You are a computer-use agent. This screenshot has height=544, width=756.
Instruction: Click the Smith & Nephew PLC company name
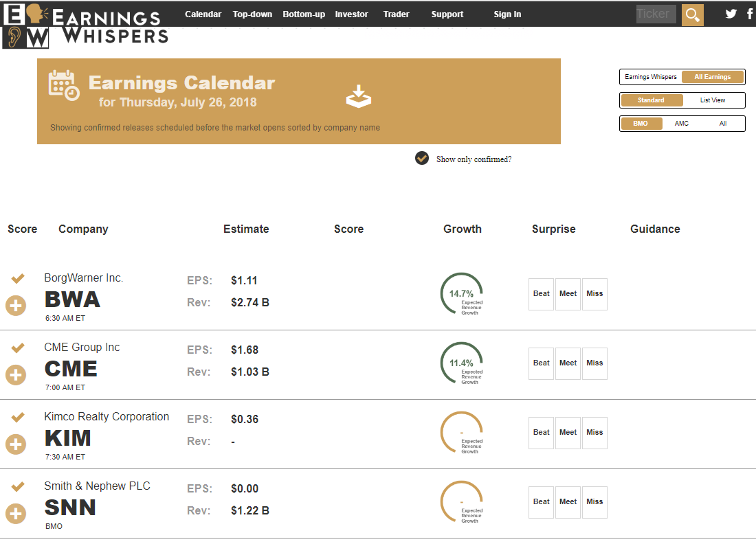point(98,486)
